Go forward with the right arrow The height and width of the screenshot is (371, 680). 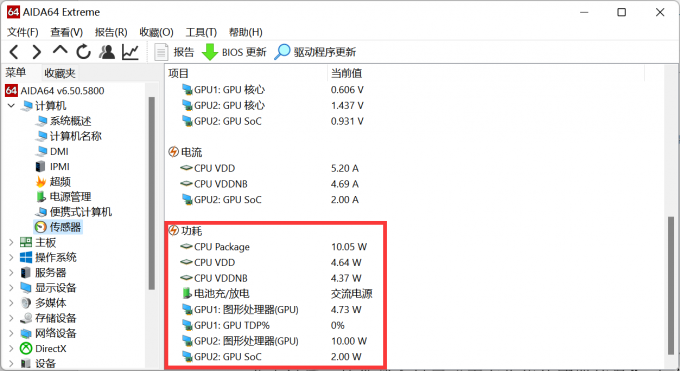click(x=37, y=52)
